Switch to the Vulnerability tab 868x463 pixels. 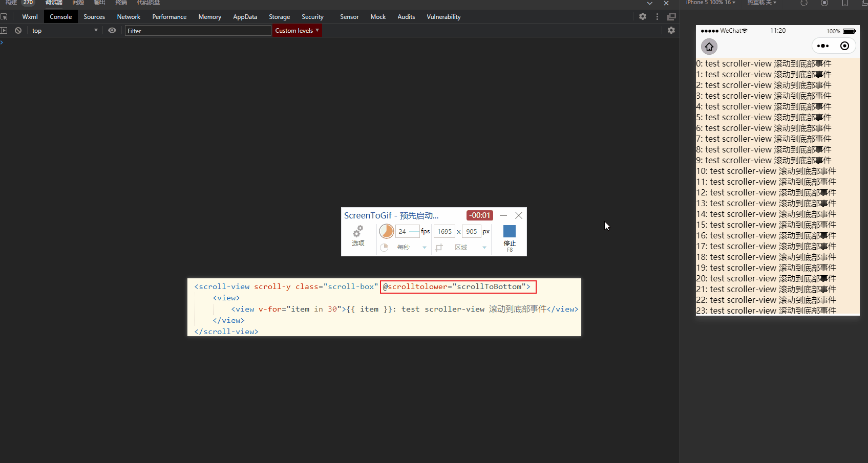pyautogui.click(x=443, y=17)
